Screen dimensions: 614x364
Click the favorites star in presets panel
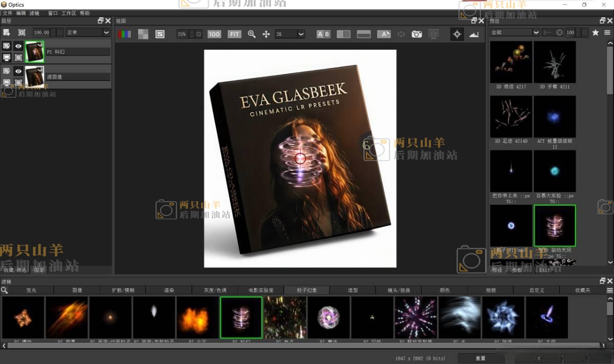595,32
